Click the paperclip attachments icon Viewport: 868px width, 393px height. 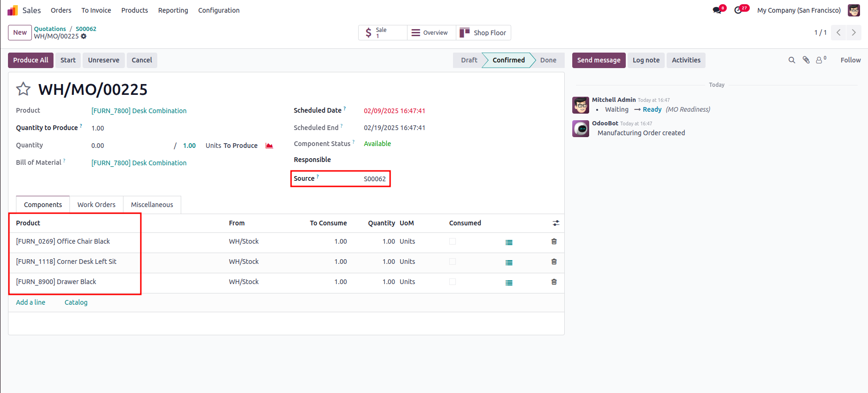tap(806, 60)
